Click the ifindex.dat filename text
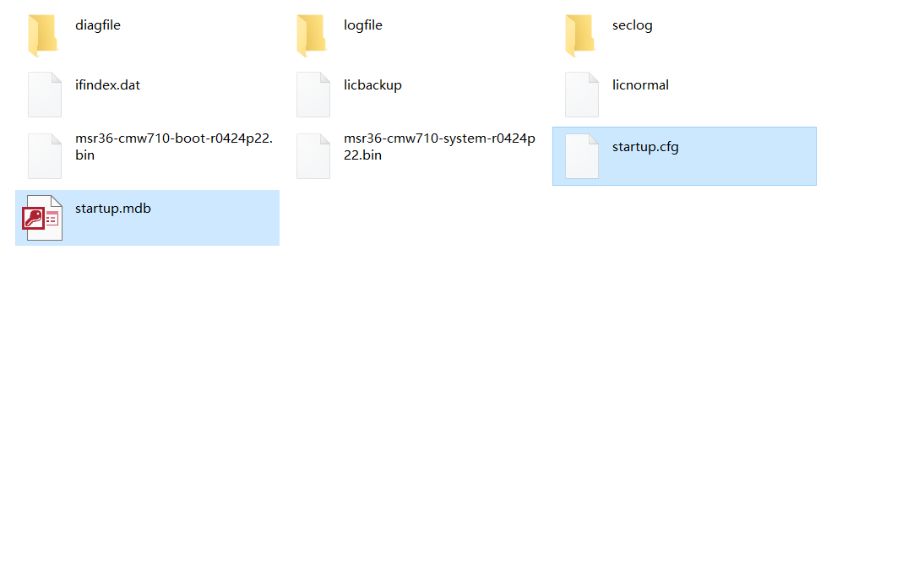The height and width of the screenshot is (570, 924). click(108, 85)
